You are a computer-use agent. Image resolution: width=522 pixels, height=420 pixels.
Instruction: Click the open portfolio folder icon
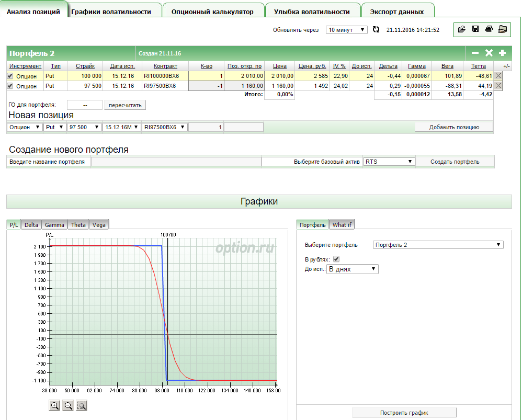click(x=461, y=29)
